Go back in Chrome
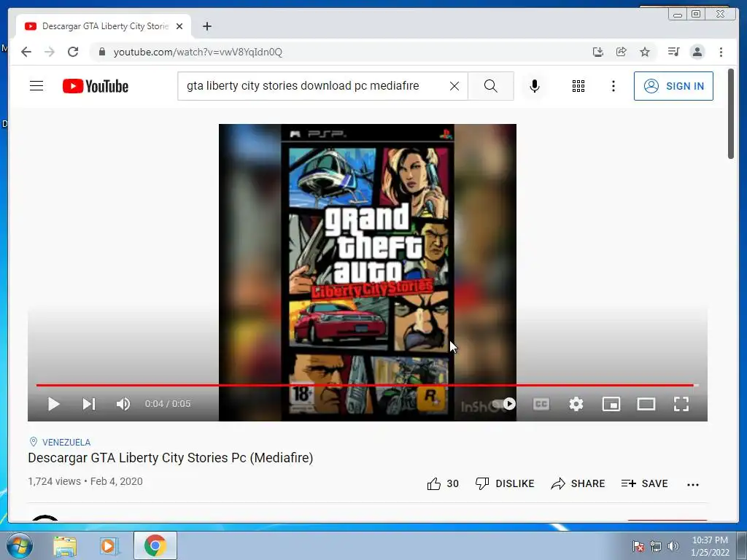Image resolution: width=747 pixels, height=560 pixels. [26, 52]
